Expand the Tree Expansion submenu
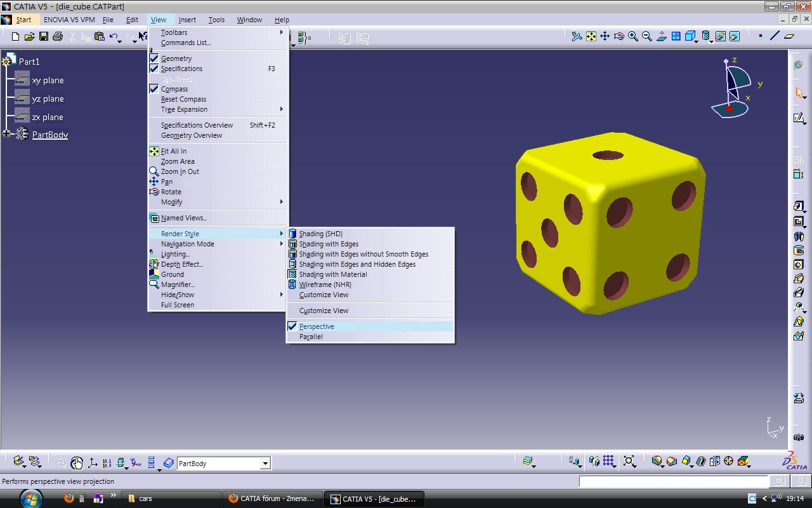812x508 pixels. point(218,109)
